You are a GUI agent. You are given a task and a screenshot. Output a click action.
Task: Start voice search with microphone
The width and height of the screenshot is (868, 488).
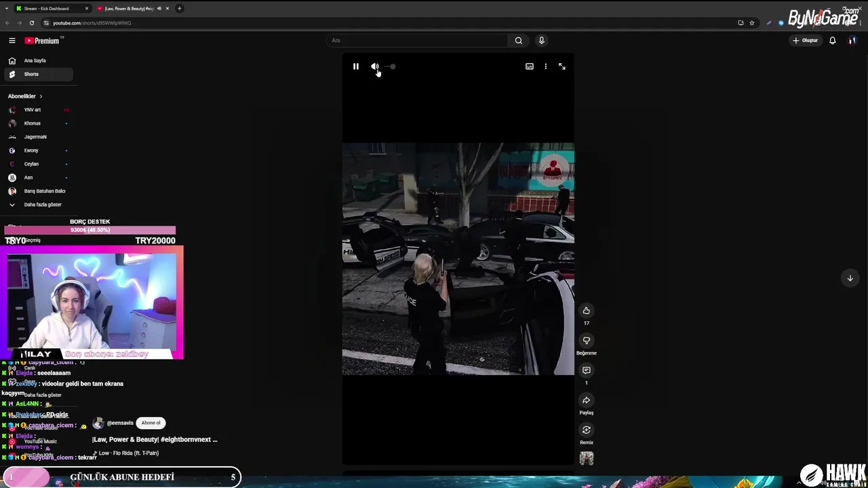point(541,41)
